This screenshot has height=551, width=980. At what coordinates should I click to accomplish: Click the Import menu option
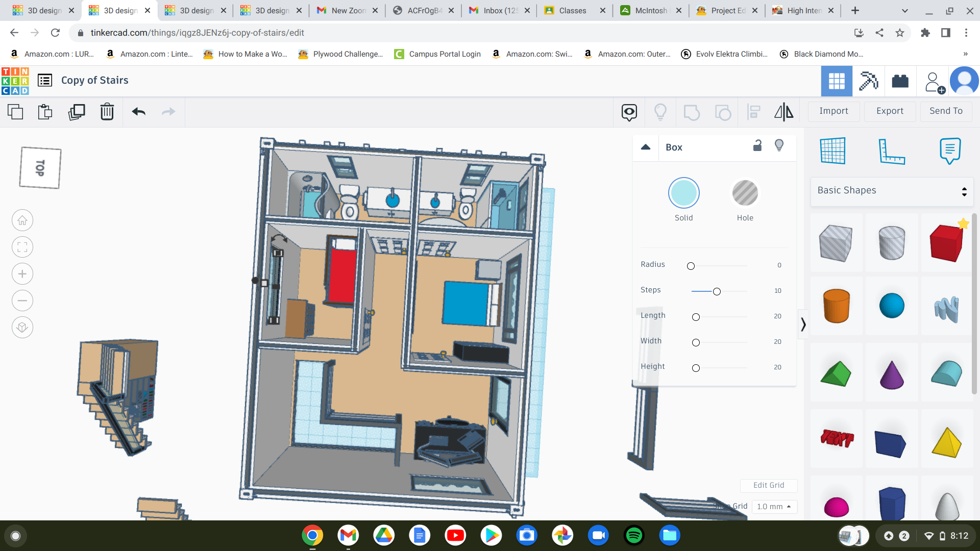[834, 110]
